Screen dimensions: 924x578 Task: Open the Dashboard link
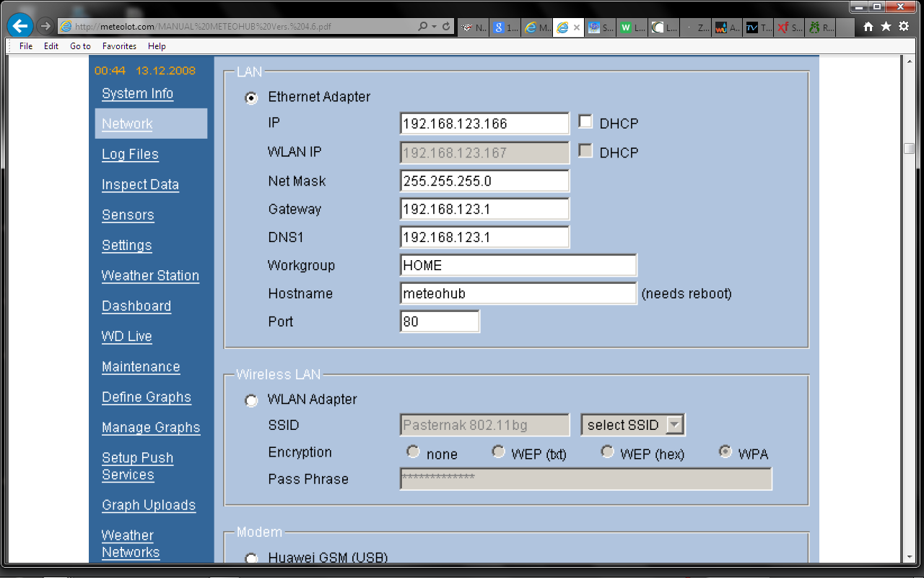tap(136, 306)
